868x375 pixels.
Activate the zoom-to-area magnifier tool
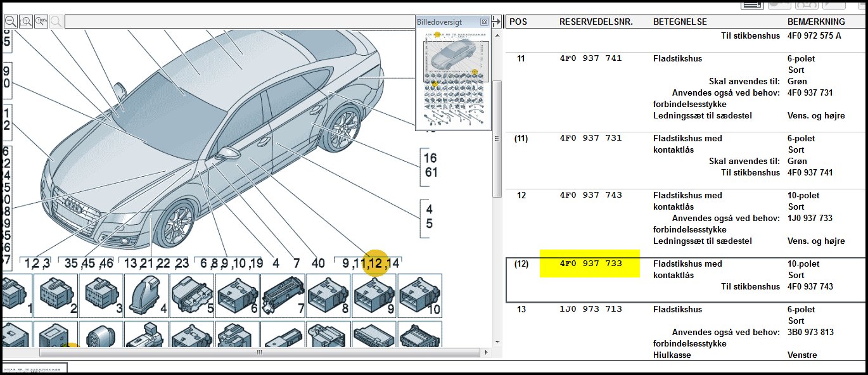pos(26,22)
